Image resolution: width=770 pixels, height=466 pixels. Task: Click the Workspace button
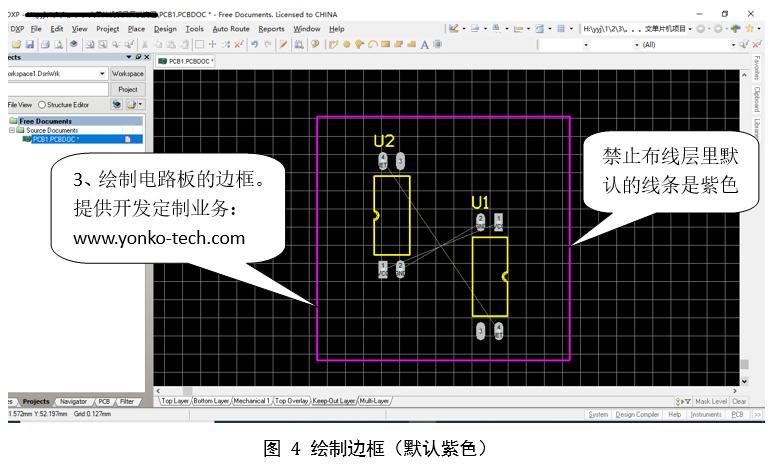tap(128, 74)
